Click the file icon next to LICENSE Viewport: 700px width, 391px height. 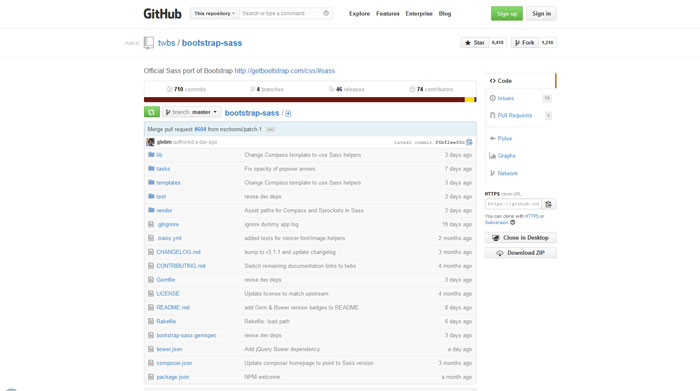click(151, 293)
